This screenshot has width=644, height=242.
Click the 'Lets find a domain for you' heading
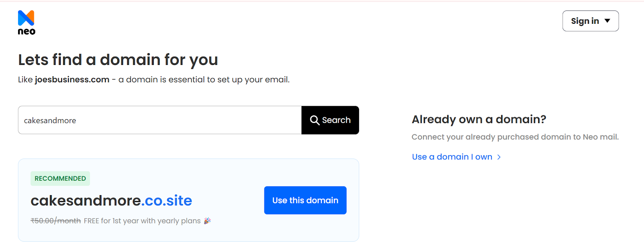click(x=118, y=60)
